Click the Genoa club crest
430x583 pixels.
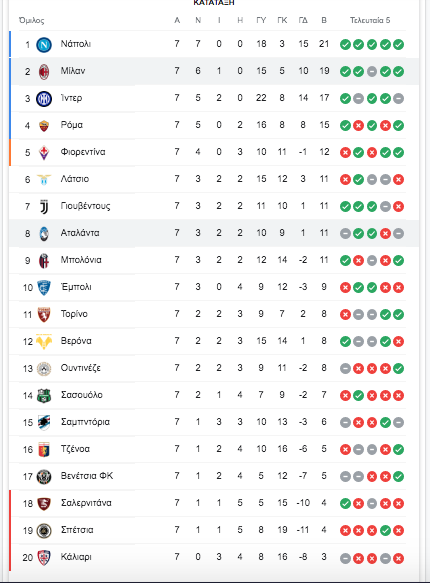coord(44,450)
